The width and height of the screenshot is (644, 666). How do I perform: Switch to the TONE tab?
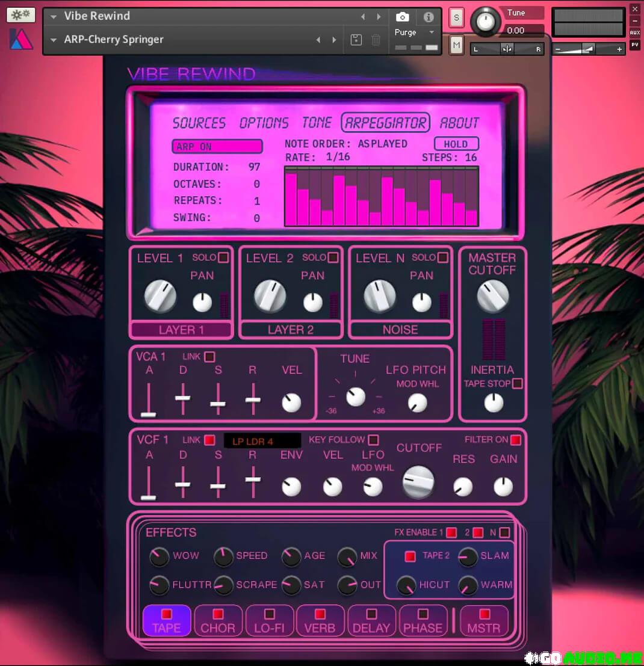tap(317, 123)
